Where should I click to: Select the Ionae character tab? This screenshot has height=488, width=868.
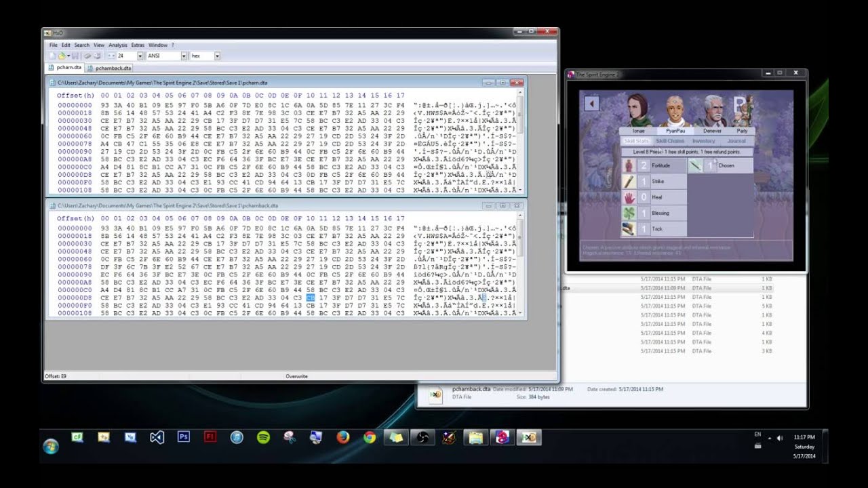[x=639, y=130]
